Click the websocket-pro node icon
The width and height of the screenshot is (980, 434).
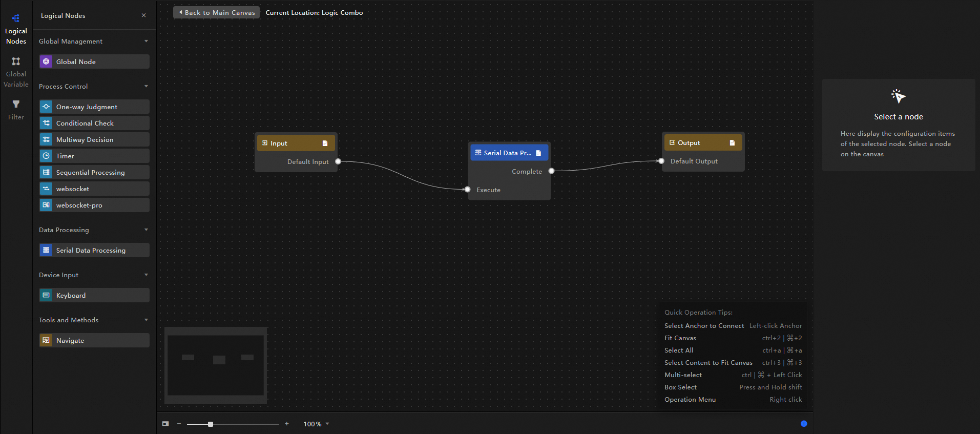pos(46,205)
